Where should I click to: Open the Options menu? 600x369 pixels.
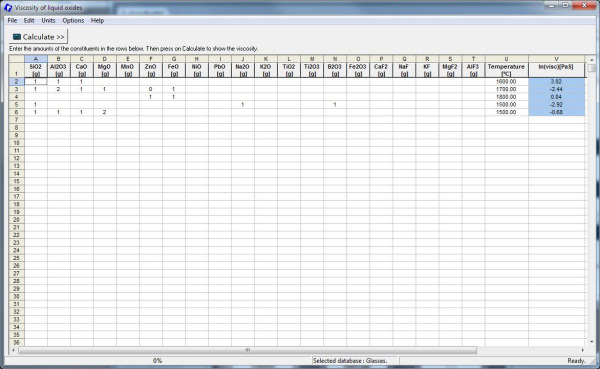coord(73,21)
